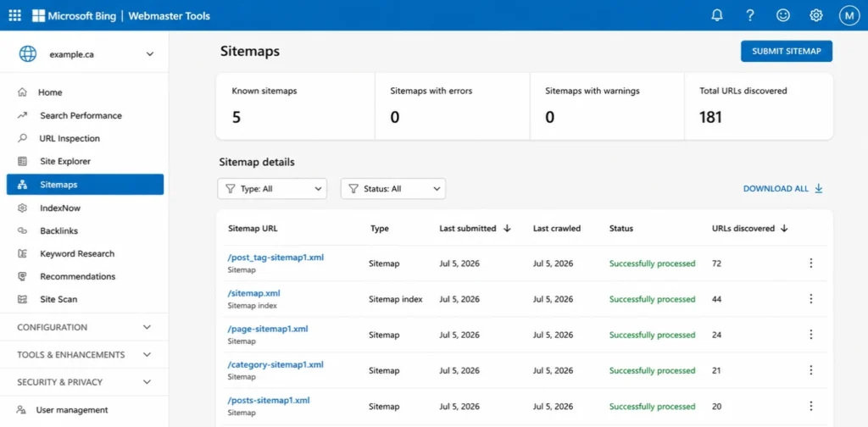Viewport: 868px width, 427px height.
Task: Open more options for /post_tag-sitemap1.xml row
Action: pyautogui.click(x=811, y=263)
